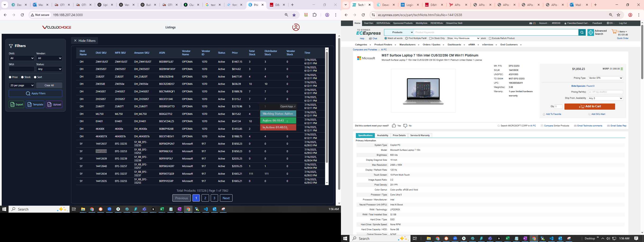Switch to the Service & Warranty tab

(420, 135)
